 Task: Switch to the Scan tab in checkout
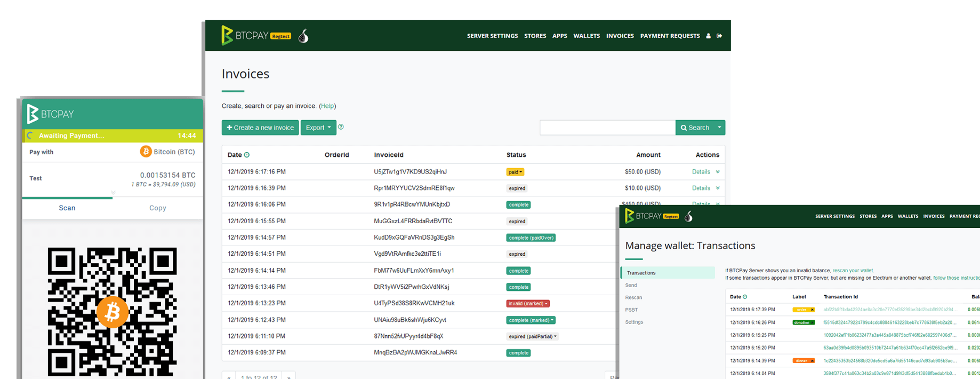click(x=67, y=208)
